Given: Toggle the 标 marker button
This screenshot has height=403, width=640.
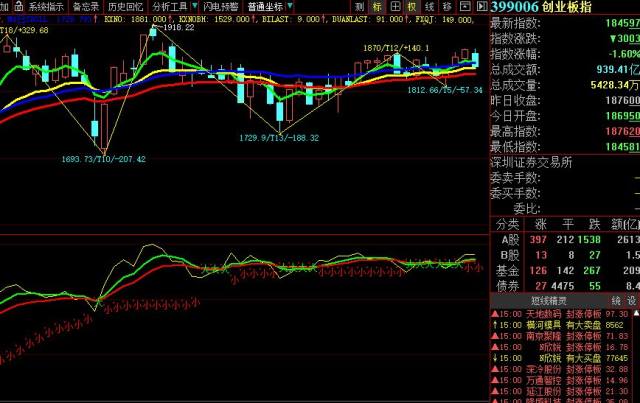Looking at the screenshot, I should pyautogui.click(x=377, y=6).
